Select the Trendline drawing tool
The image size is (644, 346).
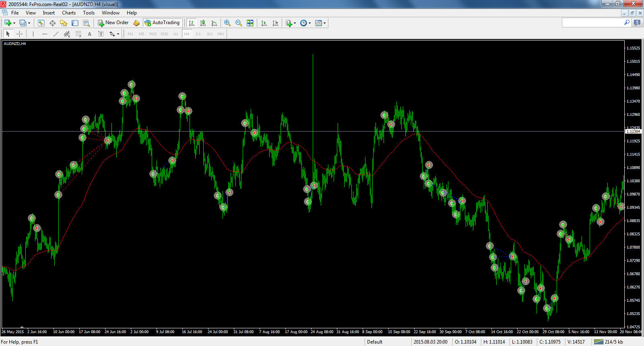point(56,34)
